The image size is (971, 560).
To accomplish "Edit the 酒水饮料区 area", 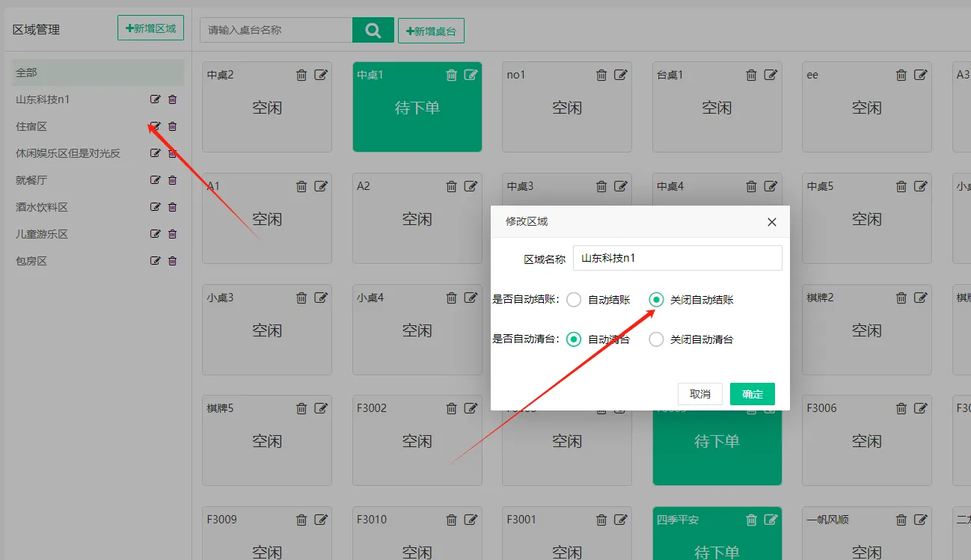I will [156, 207].
